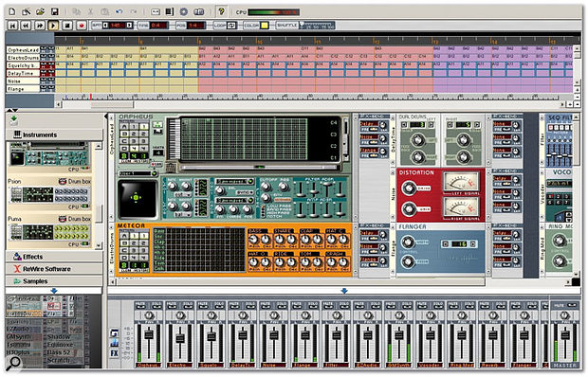This screenshot has height=377, width=588.
Task: Select the Flange track name
Action: click(23, 89)
